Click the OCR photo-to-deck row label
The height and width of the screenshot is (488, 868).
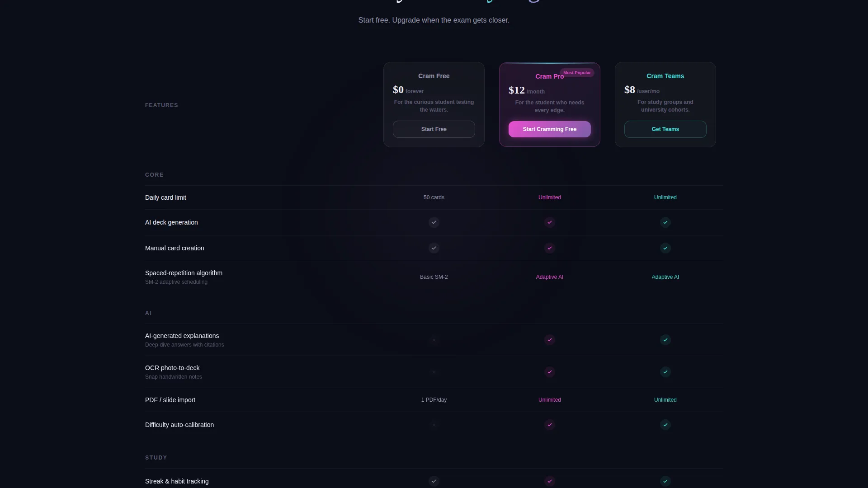(172, 368)
